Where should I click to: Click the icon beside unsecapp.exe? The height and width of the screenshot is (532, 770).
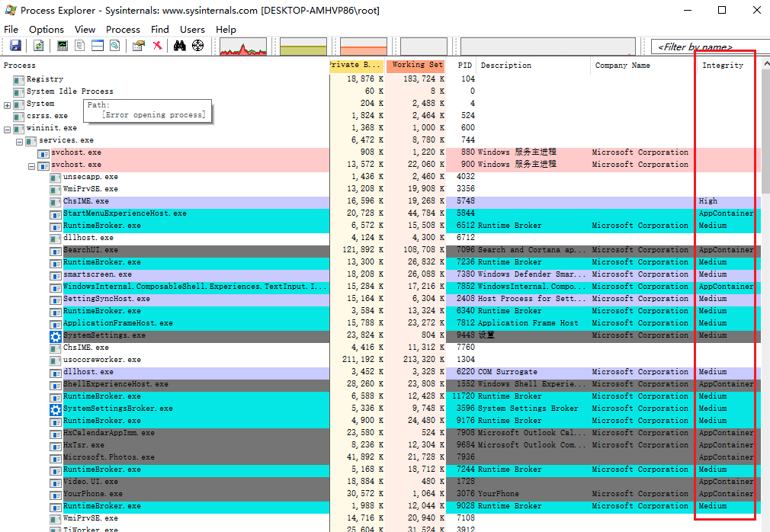(56, 178)
